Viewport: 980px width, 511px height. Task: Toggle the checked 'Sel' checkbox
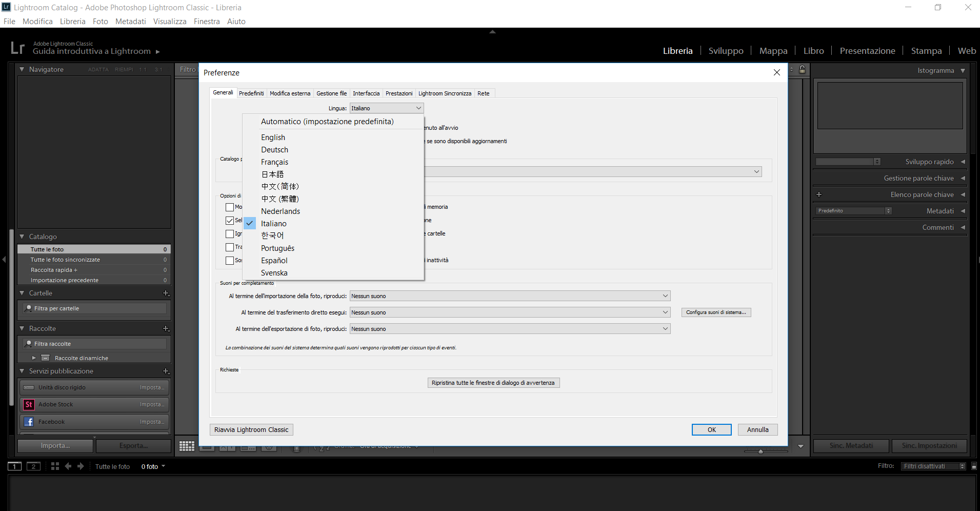[230, 221]
